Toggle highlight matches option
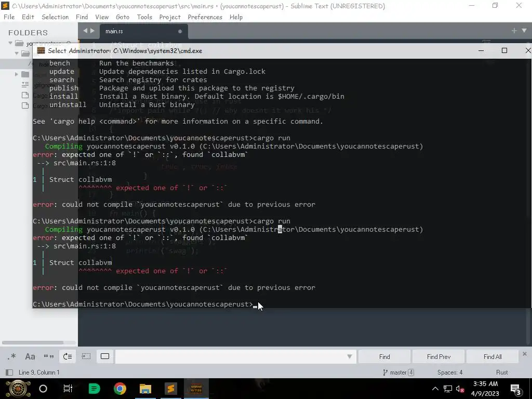Screen dimensions: 532x399 tap(105, 356)
